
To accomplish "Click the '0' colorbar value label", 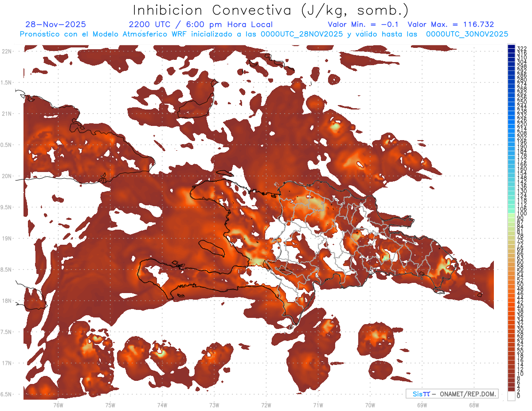I will tap(519, 396).
